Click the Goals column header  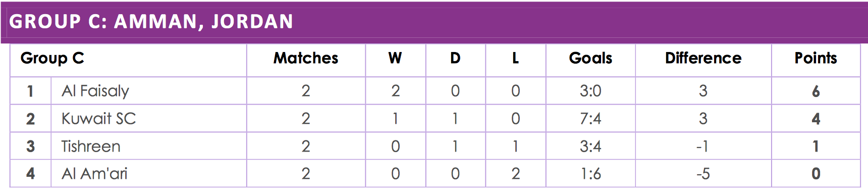(590, 59)
